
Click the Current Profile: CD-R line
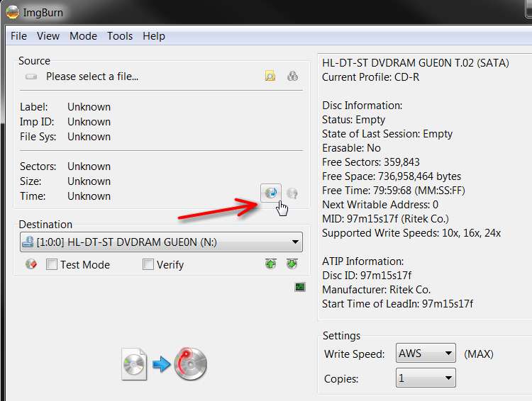tap(370, 77)
